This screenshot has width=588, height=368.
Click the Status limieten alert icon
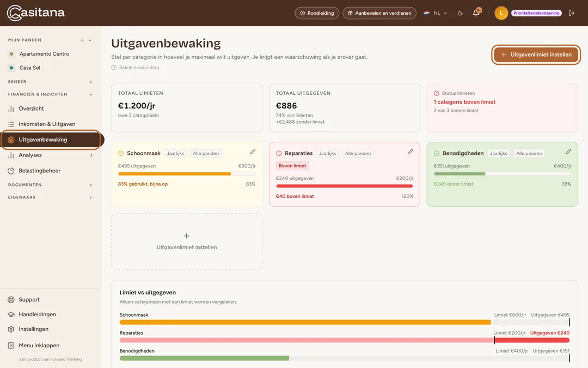pos(437,93)
